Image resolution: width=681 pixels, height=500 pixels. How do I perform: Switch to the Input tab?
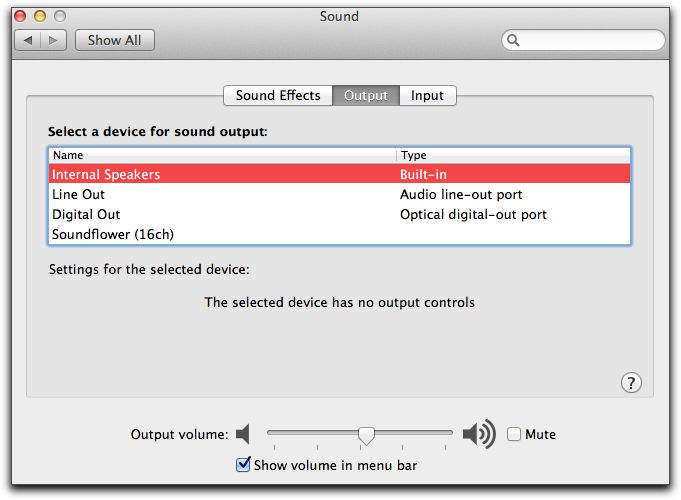(x=427, y=96)
